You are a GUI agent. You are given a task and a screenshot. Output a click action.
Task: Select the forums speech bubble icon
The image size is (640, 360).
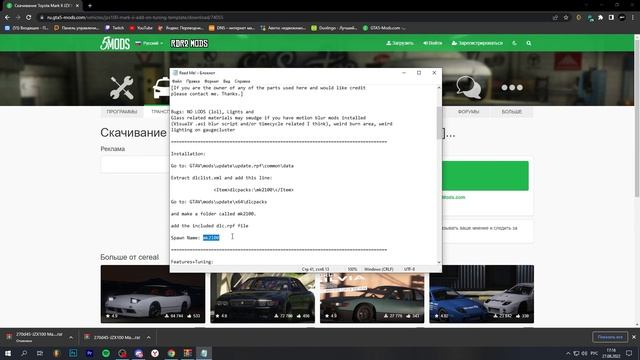click(x=469, y=87)
